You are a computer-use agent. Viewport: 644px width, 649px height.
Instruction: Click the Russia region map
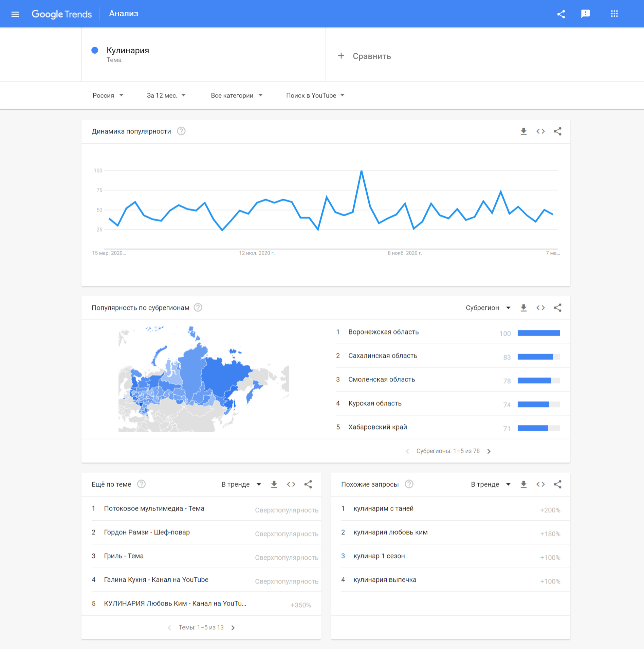204,379
